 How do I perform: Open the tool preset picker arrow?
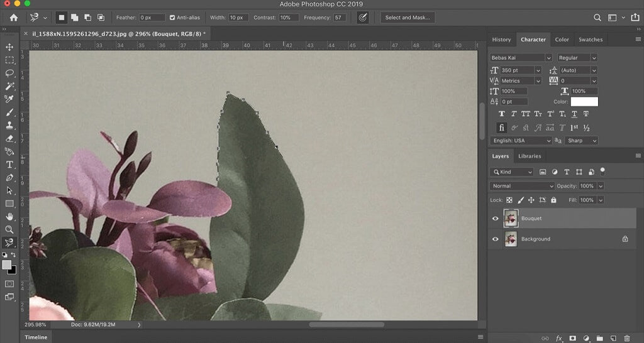45,18
